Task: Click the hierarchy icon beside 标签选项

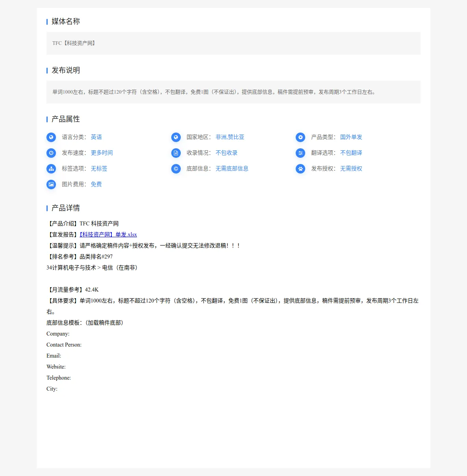Action: (51, 169)
